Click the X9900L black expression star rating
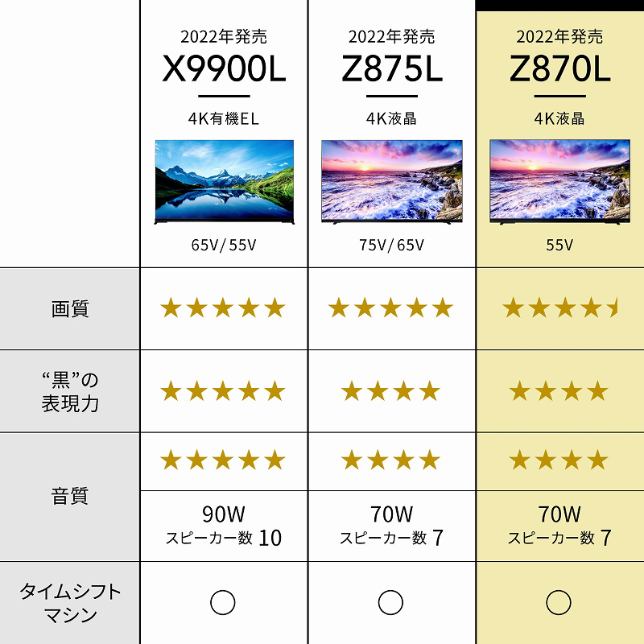Screen dimensions: 644x644 click(223, 391)
